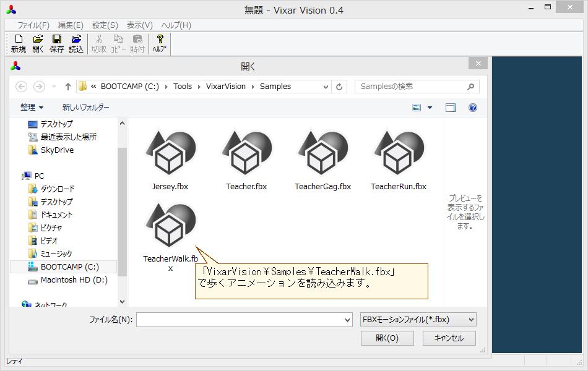This screenshot has height=371, width=588.
Task: Navigate up one folder with the up arrow
Action: 68,87
